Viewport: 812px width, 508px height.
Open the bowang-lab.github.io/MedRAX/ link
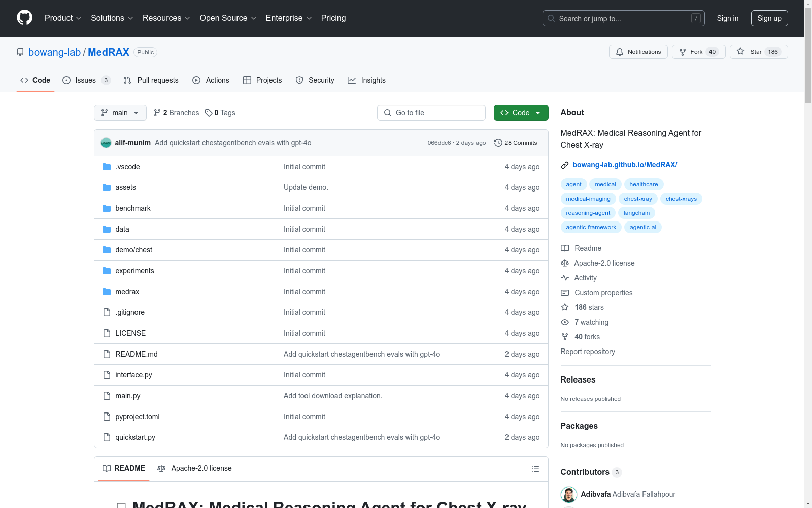[x=625, y=165]
